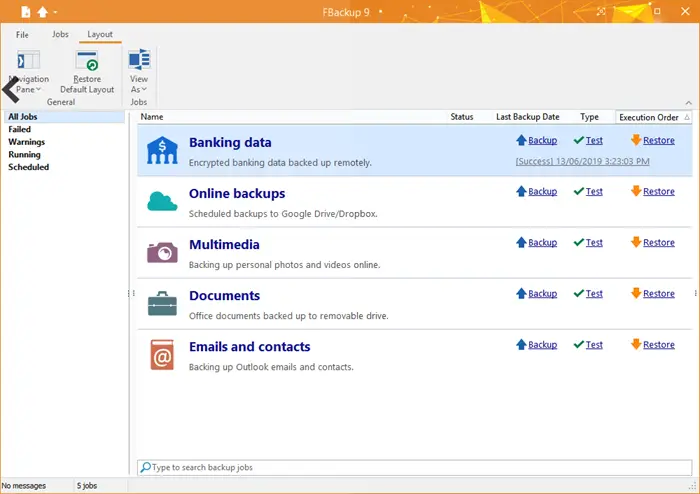700x494 pixels.
Task: Click orange down-arrow icon in Emails and contacts row
Action: [x=636, y=344]
